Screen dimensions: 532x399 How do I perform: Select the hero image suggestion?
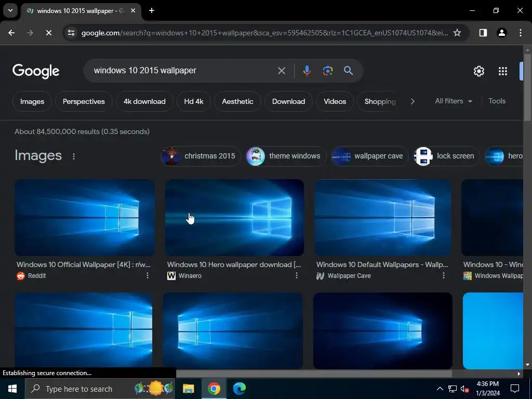coord(504,156)
